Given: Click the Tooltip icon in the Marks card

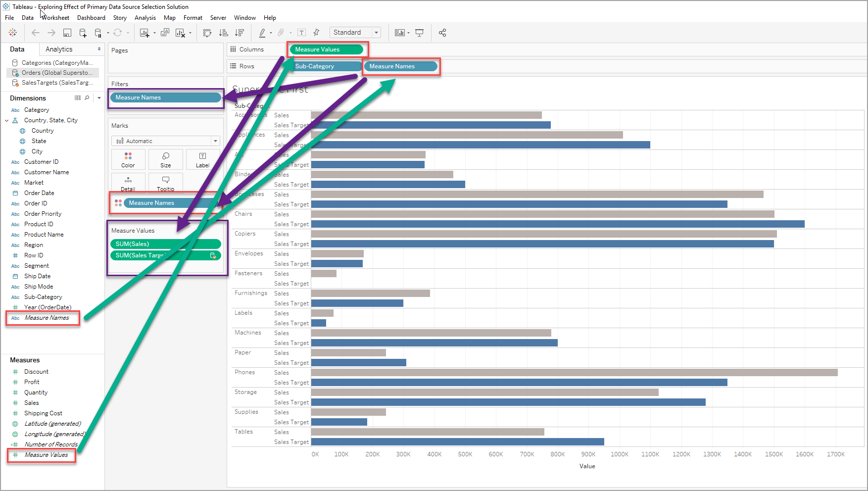Looking at the screenshot, I should (165, 183).
